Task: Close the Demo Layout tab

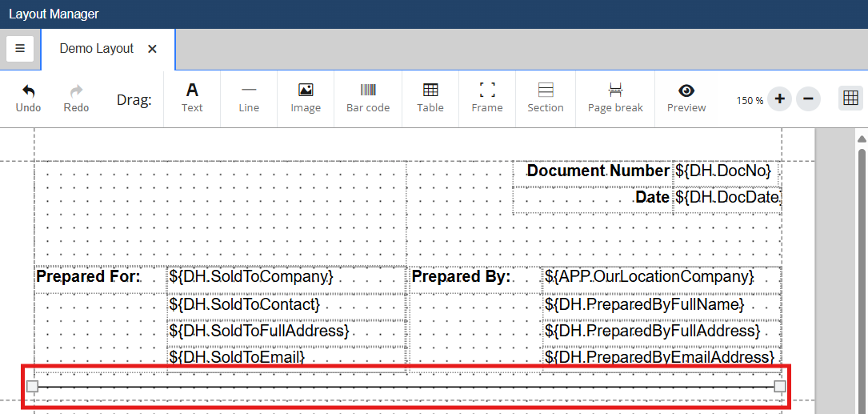Action: pyautogui.click(x=152, y=49)
